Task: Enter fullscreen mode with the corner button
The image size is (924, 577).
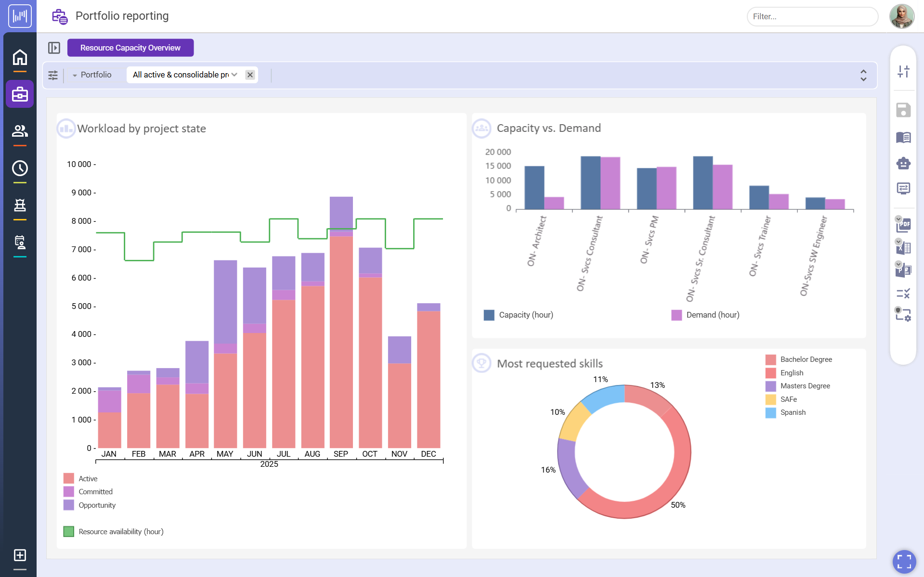Action: coord(904,562)
